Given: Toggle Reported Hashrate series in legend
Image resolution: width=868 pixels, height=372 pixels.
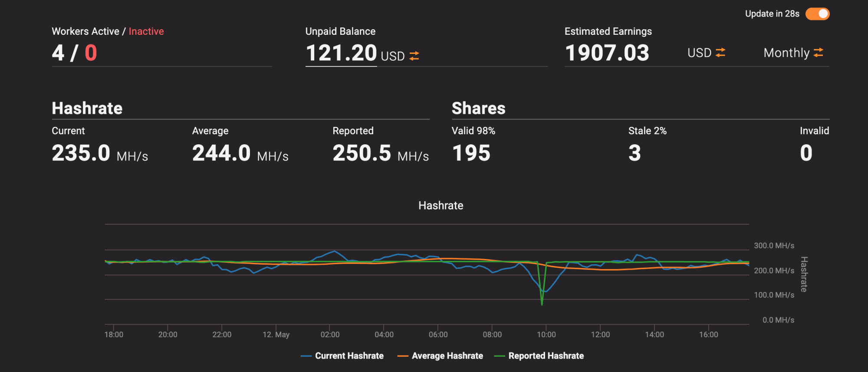Looking at the screenshot, I should (x=539, y=356).
